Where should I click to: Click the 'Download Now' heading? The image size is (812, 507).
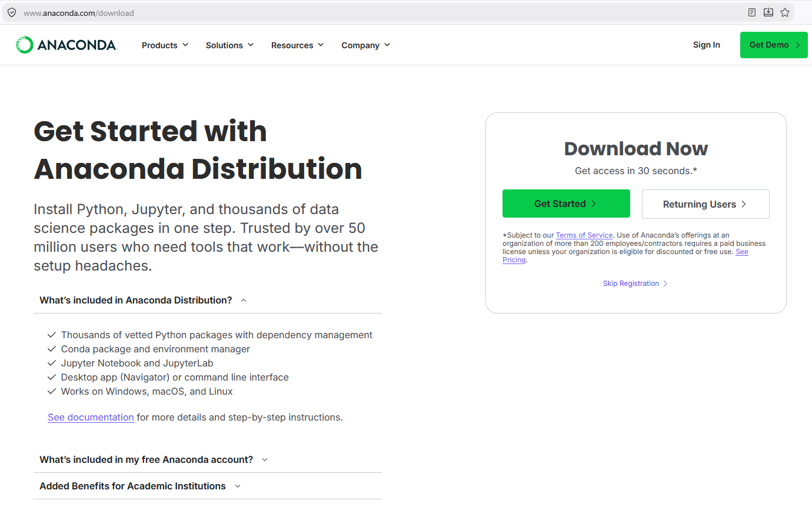point(636,149)
